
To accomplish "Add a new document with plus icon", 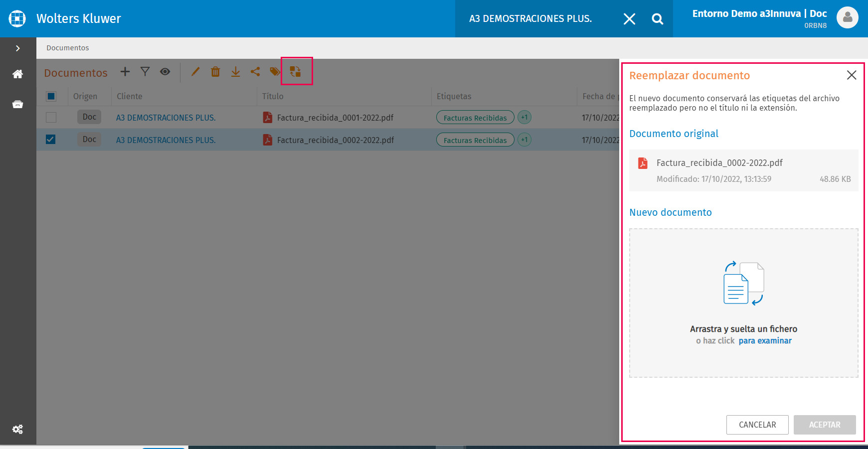I will point(125,72).
